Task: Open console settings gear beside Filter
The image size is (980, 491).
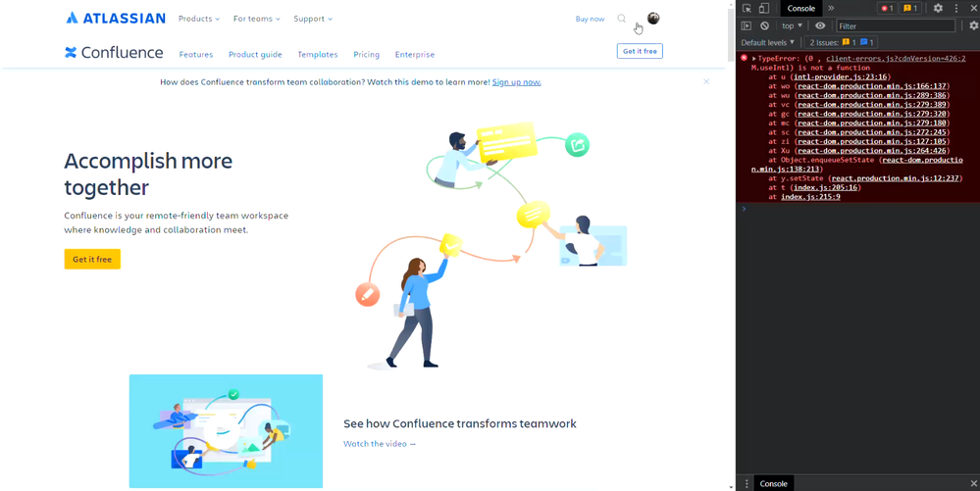Action: point(974,25)
